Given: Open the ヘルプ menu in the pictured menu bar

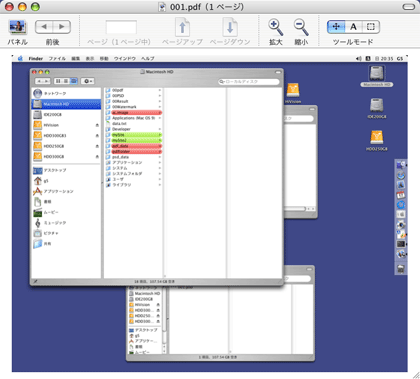Looking at the screenshot, I should point(148,59).
